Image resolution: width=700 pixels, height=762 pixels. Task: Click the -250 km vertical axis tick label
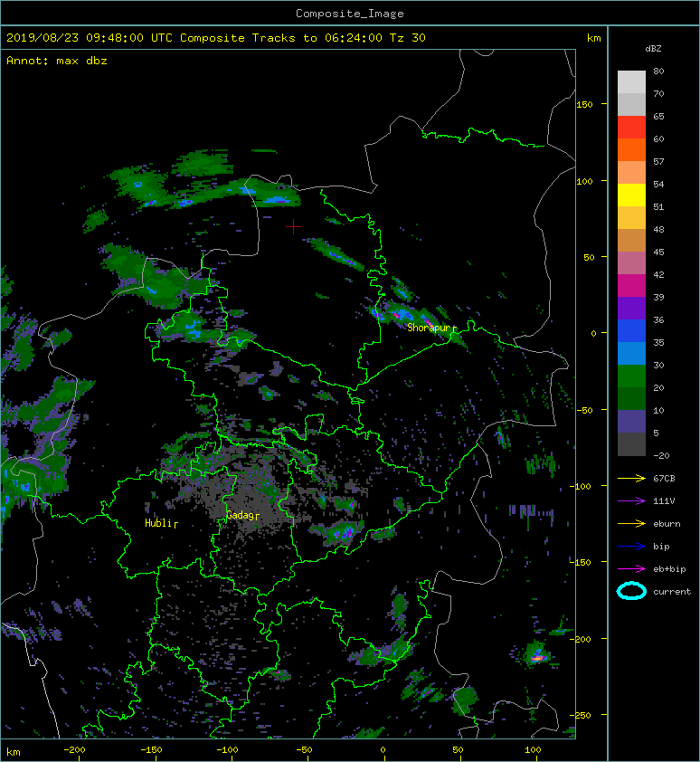tap(580, 715)
